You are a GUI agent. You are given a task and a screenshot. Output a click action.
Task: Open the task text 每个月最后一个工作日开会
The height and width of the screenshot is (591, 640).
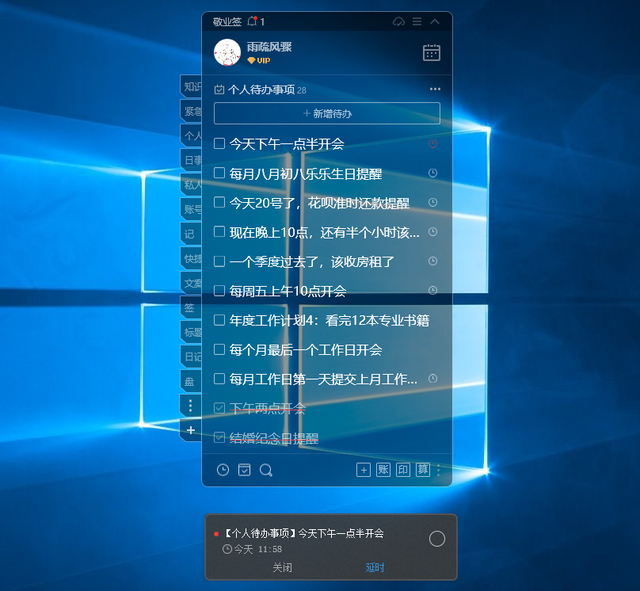(306, 350)
